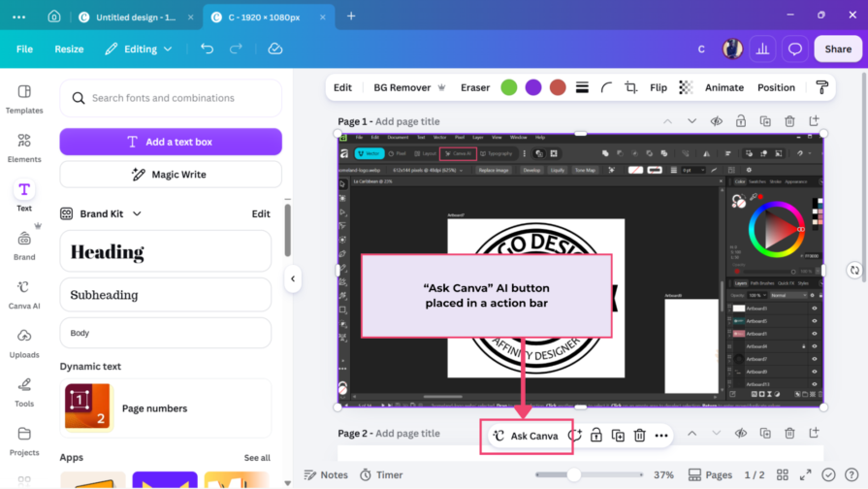Open grid view in the bottom bar
868x489 pixels.
click(x=783, y=474)
